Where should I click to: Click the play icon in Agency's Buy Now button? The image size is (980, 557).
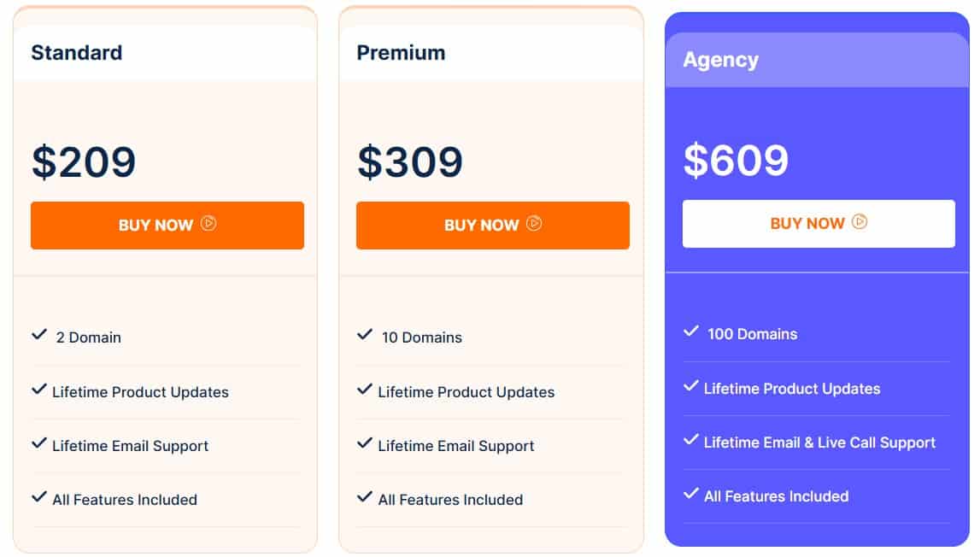pos(860,223)
